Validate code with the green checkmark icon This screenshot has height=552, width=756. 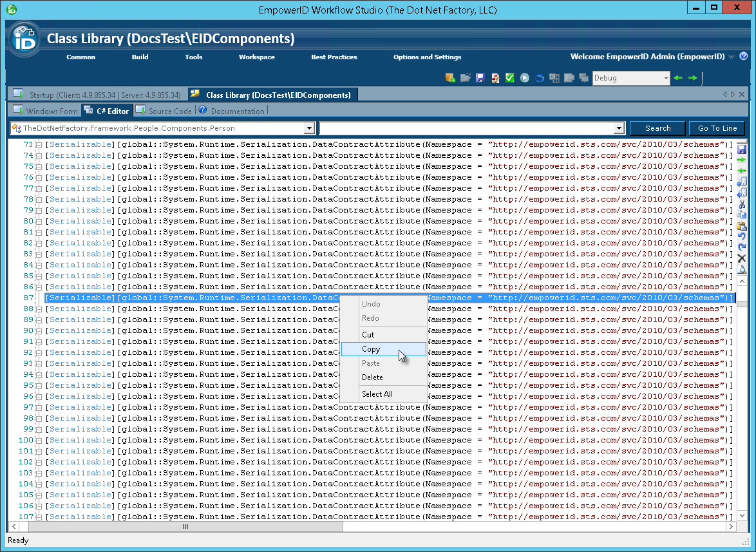[x=509, y=77]
